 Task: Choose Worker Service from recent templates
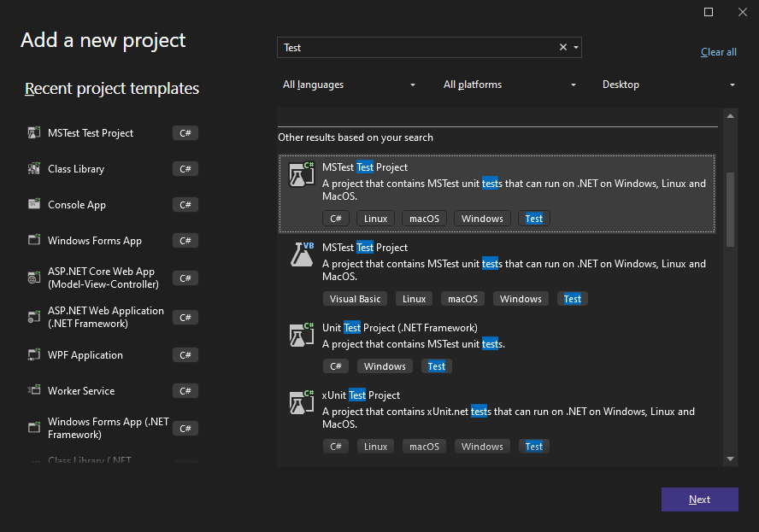(81, 391)
